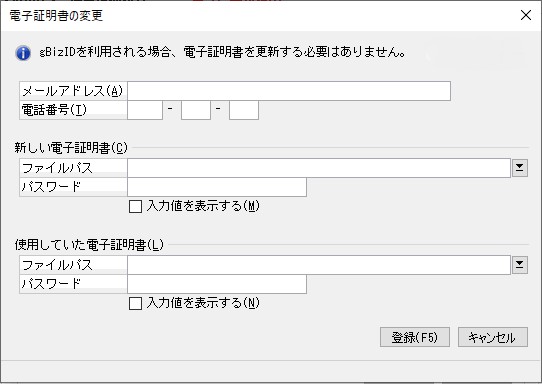The width and height of the screenshot is (542, 384).
Task: Click the 電話番号(T) label
Action: (x=54, y=110)
